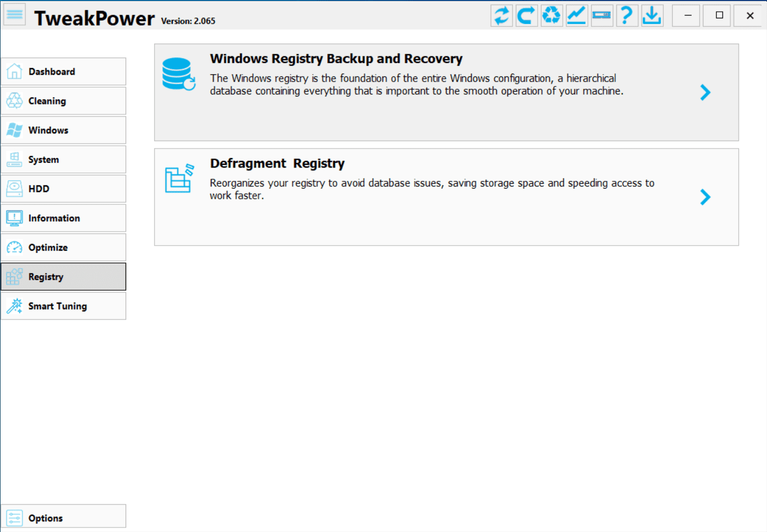Viewport: 767px width, 532px height.
Task: Click the download arrow icon in the toolbar
Action: point(652,15)
